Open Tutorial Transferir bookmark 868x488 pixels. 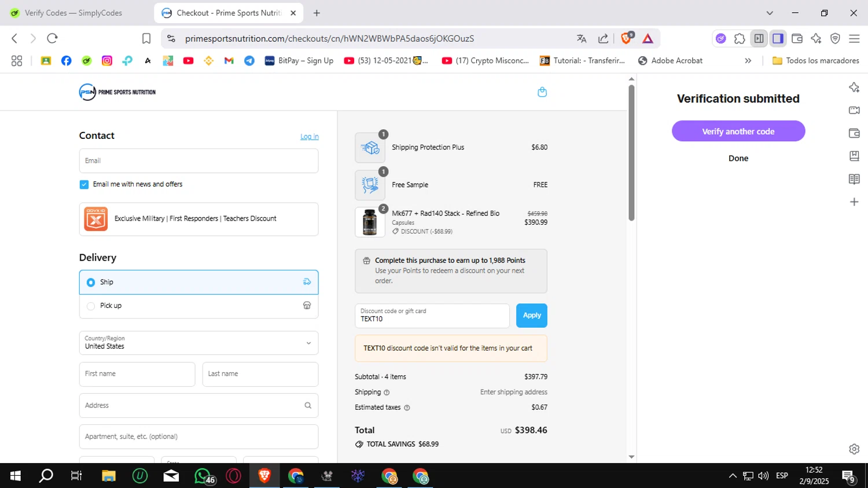click(x=582, y=61)
